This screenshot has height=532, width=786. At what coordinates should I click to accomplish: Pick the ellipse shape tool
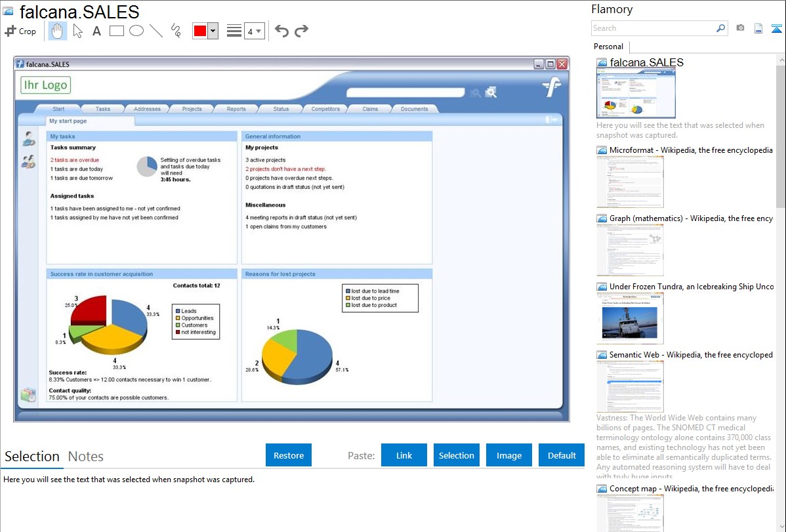(x=136, y=31)
